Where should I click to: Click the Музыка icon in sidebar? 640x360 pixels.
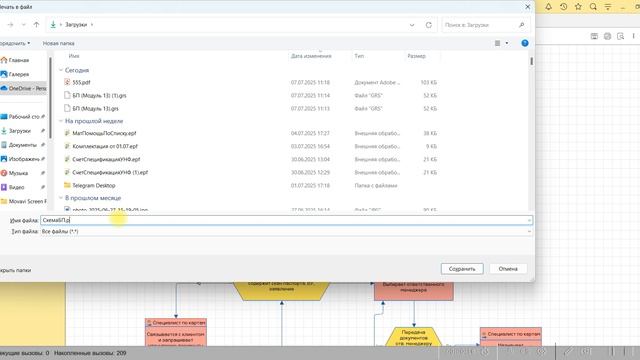point(4,173)
